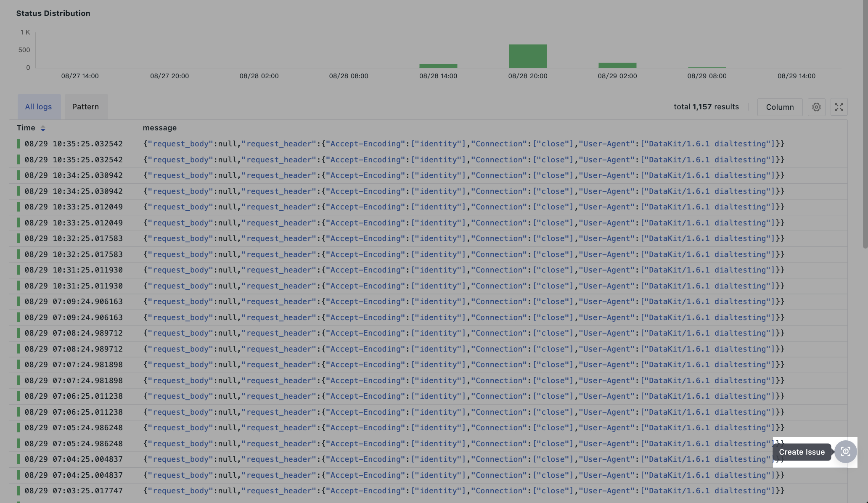
Task: Click the tall 08/28 20:00 chart bar
Action: coord(527,56)
